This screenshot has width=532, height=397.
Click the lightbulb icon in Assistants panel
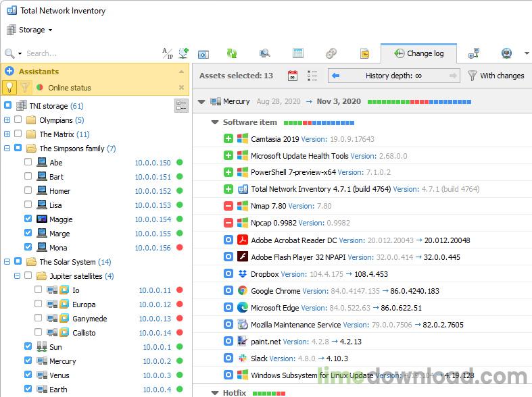[9, 87]
